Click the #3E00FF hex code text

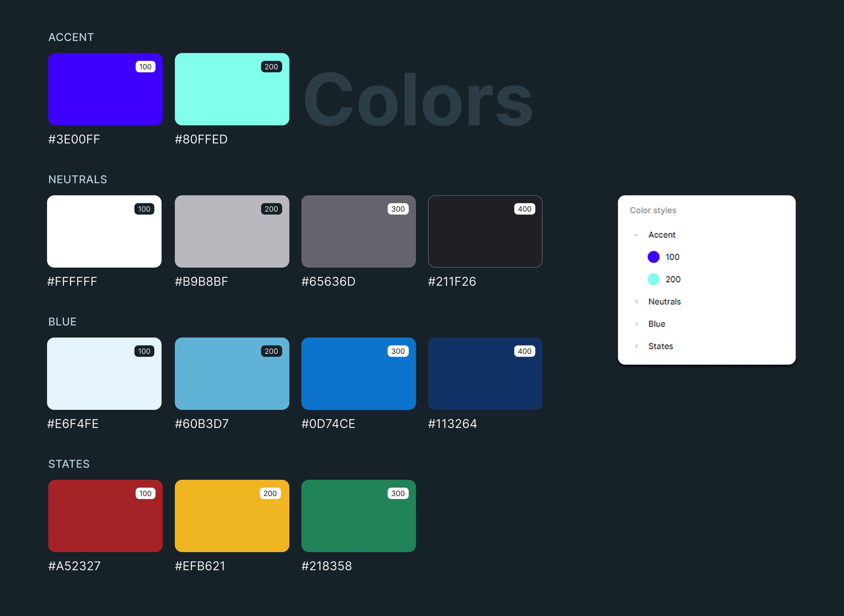[x=74, y=140]
